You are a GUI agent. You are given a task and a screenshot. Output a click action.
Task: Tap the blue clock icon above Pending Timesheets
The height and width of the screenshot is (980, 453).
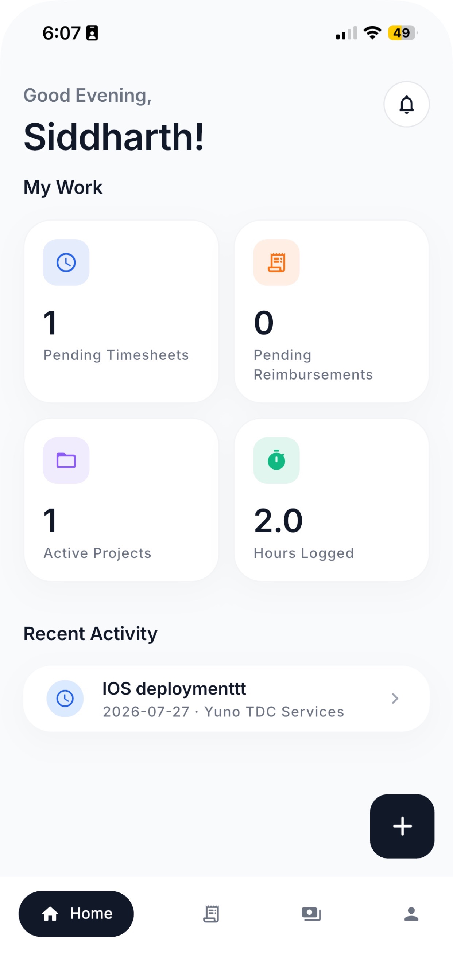coord(66,262)
